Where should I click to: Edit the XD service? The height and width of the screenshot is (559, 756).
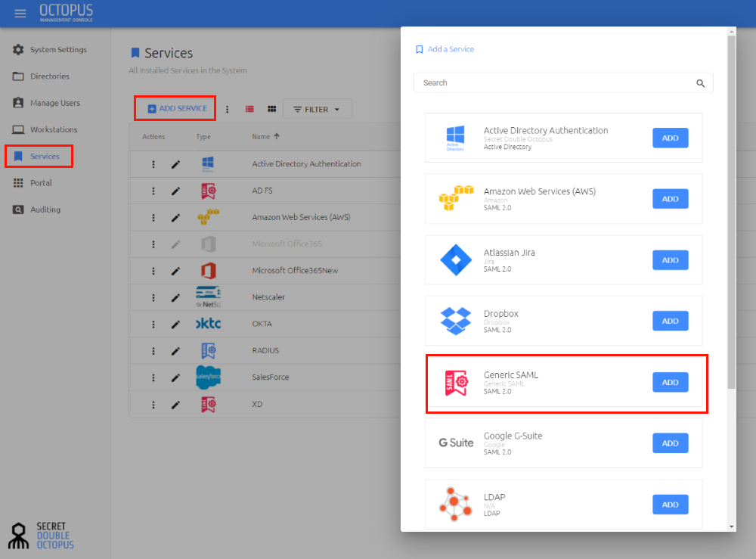tap(176, 405)
